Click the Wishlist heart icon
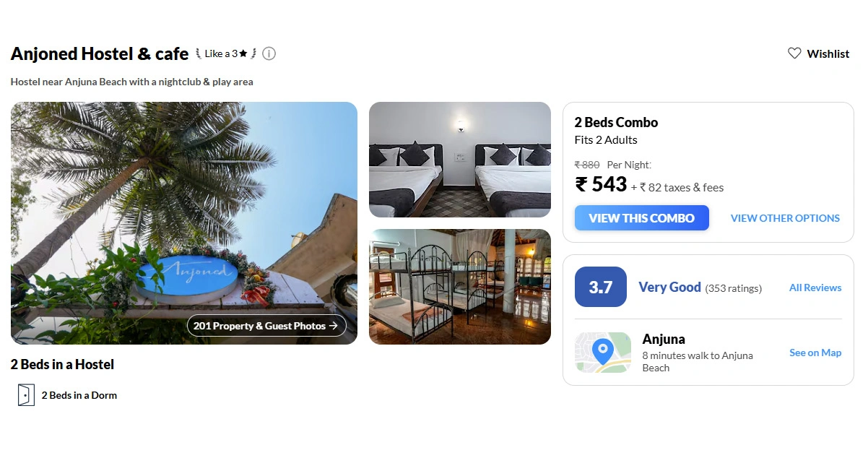868x458 pixels. pyautogui.click(x=794, y=53)
